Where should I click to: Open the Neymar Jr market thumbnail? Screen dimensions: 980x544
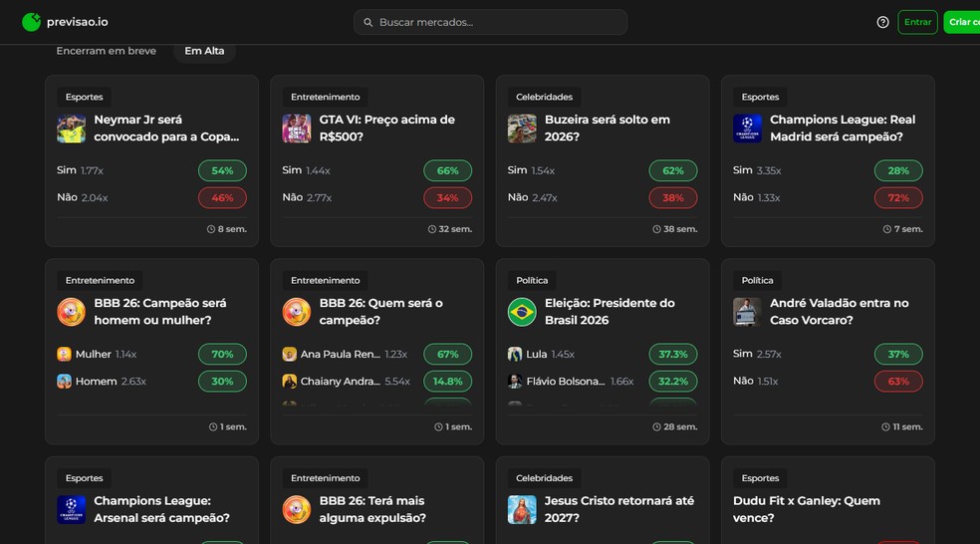pyautogui.click(x=72, y=129)
